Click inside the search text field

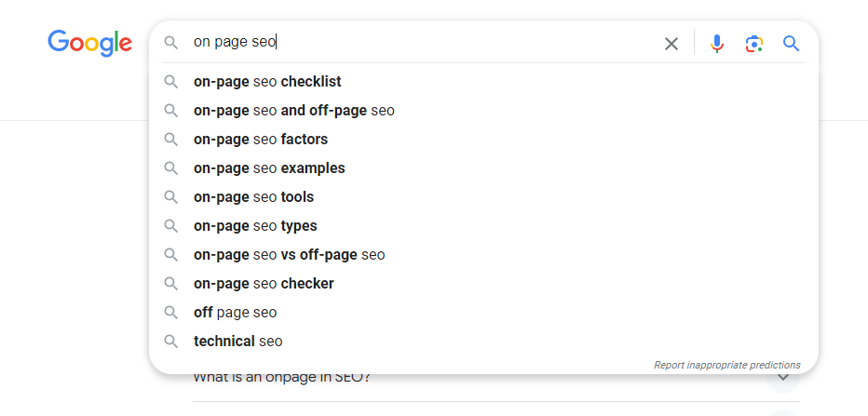(419, 43)
